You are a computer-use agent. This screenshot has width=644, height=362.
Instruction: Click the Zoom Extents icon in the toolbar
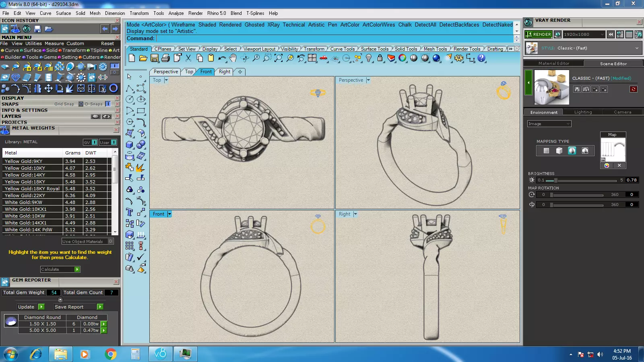click(x=278, y=58)
